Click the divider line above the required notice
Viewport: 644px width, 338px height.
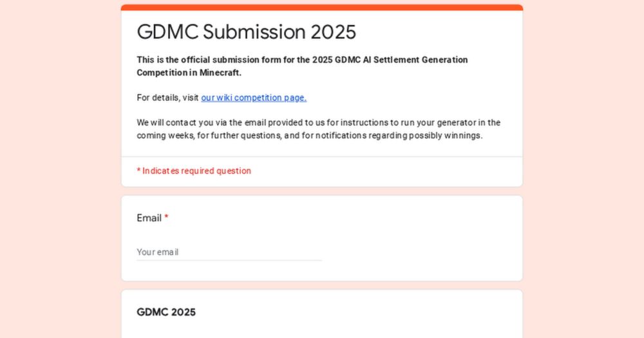pyautogui.click(x=322, y=156)
